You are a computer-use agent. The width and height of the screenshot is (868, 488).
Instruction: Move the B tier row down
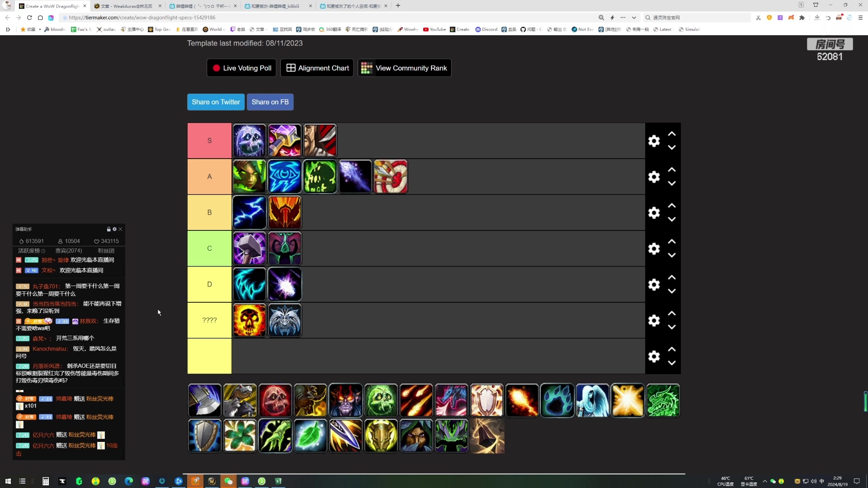pyautogui.click(x=672, y=219)
